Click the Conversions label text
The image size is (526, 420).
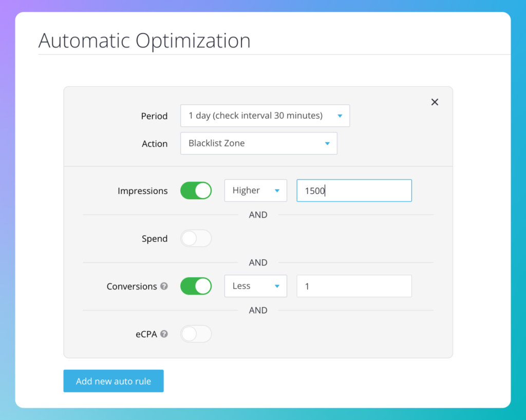point(131,287)
